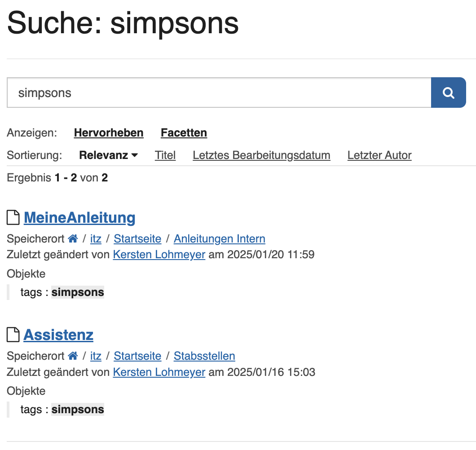Image resolution: width=476 pixels, height=450 pixels.
Task: Open the Stabsstellen breadcrumb link
Action: click(x=204, y=356)
